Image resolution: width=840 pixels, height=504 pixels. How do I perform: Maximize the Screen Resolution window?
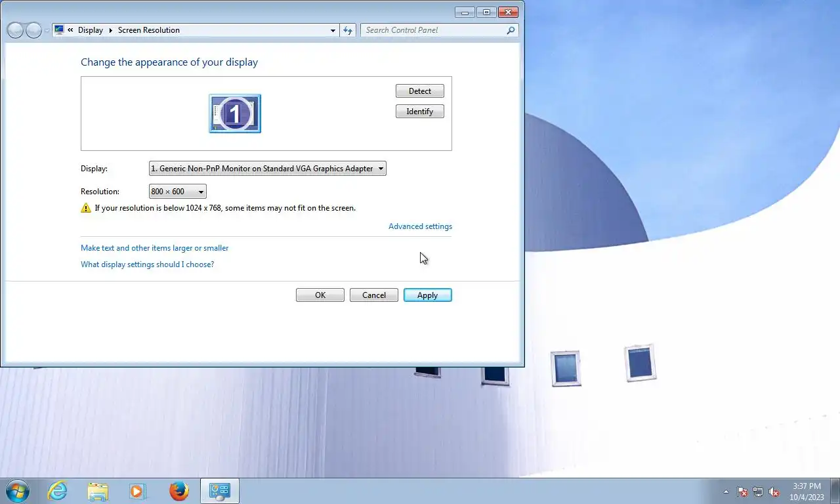tap(486, 12)
